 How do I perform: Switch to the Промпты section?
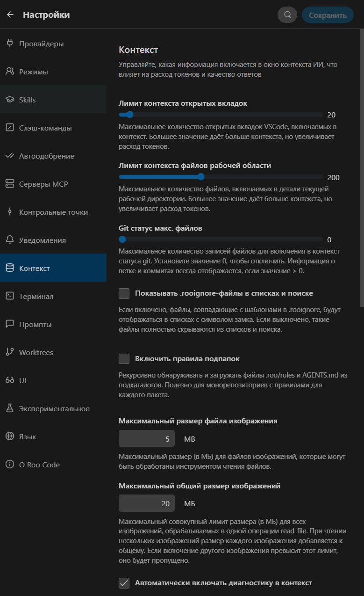53,324
